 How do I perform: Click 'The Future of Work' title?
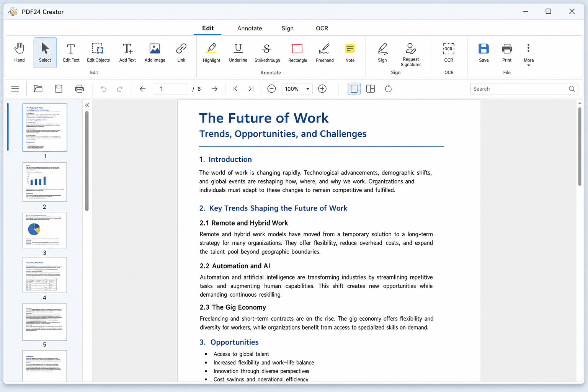(264, 118)
